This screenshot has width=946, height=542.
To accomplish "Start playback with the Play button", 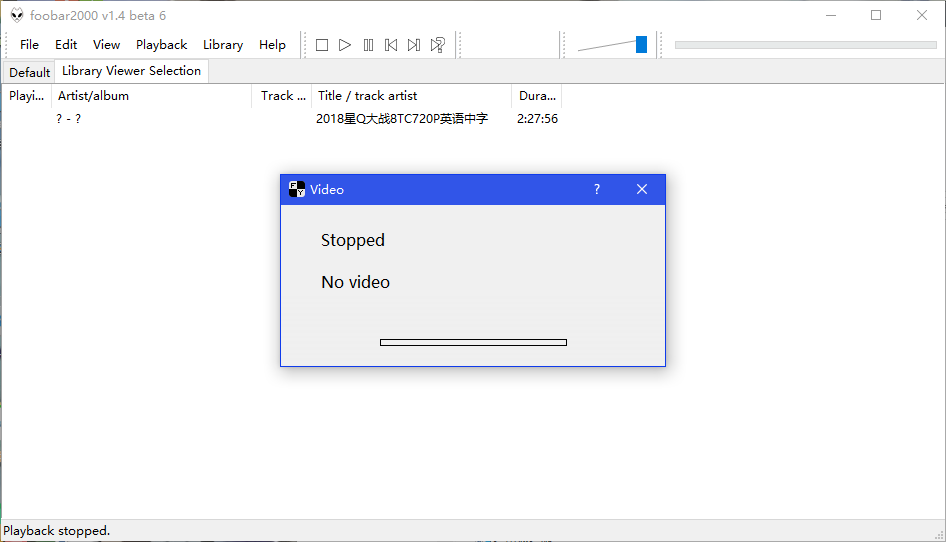I will (x=344, y=45).
